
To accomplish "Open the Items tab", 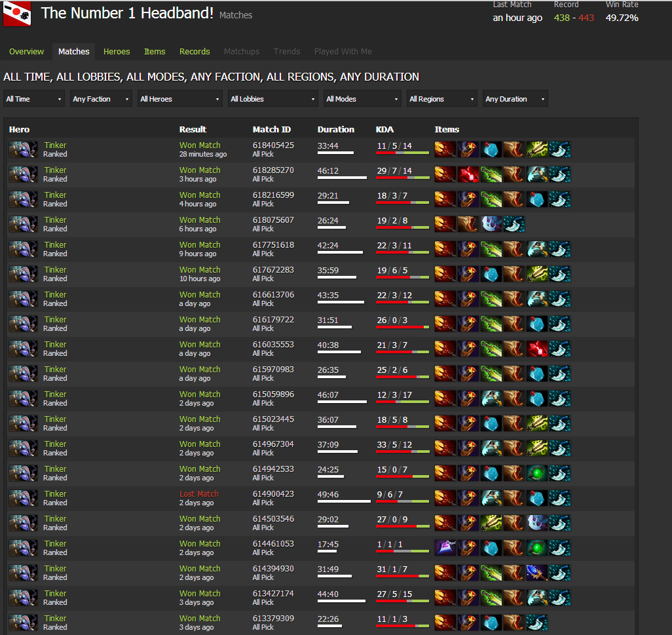I will click(x=155, y=52).
